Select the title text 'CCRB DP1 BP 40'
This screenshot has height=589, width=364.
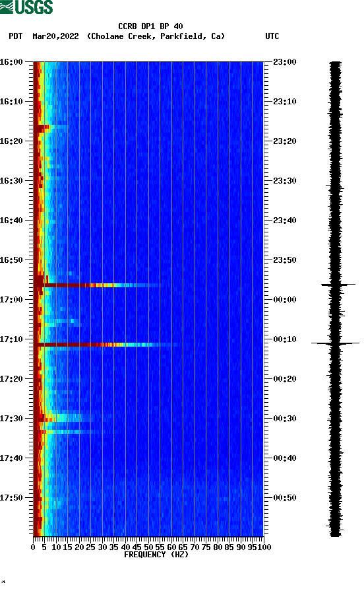(150, 26)
